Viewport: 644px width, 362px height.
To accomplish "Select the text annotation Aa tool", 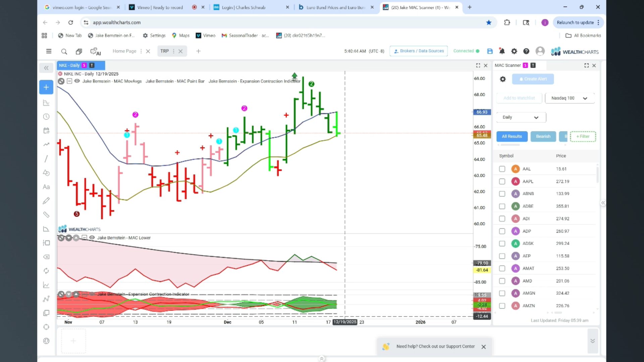I will coord(46,187).
